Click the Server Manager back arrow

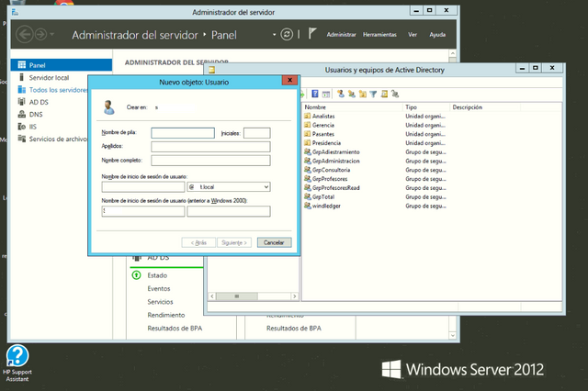pos(25,35)
